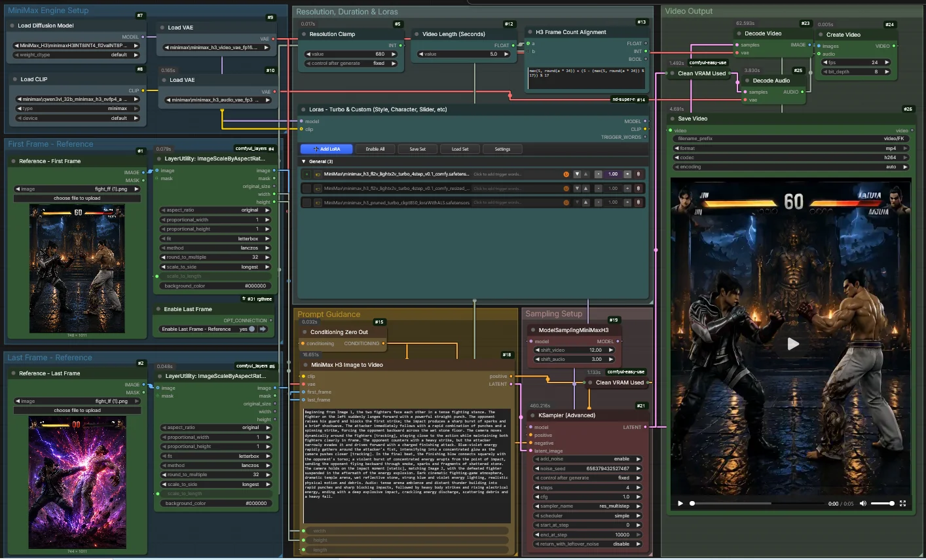Image resolution: width=926 pixels, height=560 pixels.
Task: Move the first LoRA row down
Action: [577, 174]
